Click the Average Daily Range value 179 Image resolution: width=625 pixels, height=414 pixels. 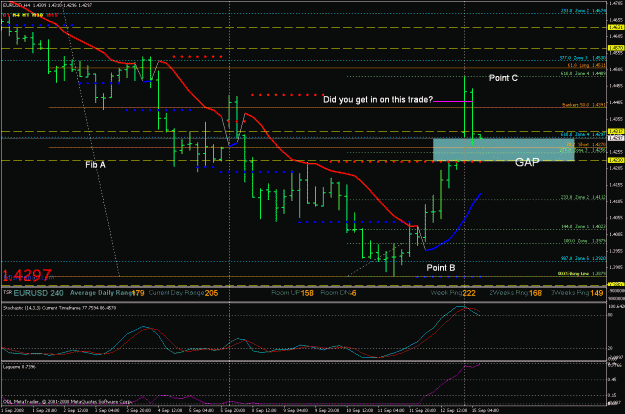pyautogui.click(x=138, y=293)
